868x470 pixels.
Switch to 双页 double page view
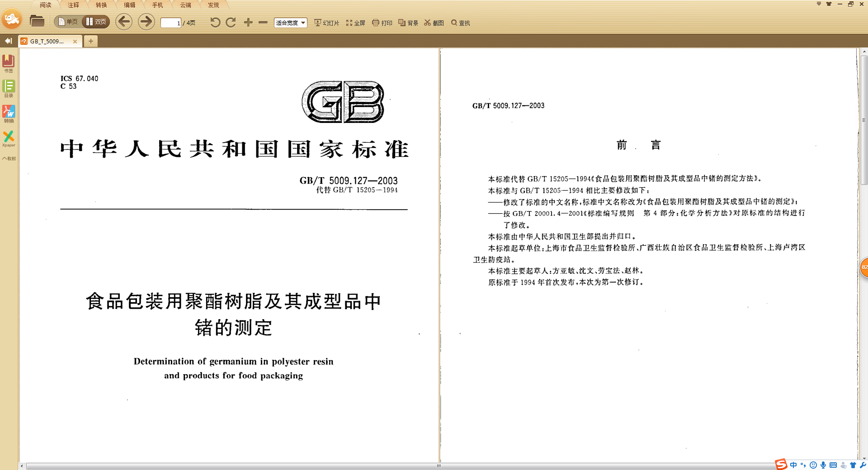coord(96,22)
